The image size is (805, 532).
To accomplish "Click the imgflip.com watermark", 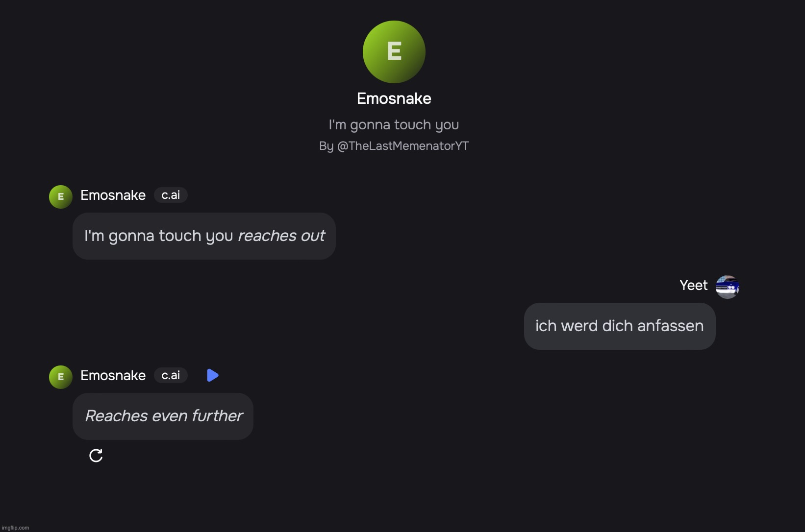I will tap(16, 528).
